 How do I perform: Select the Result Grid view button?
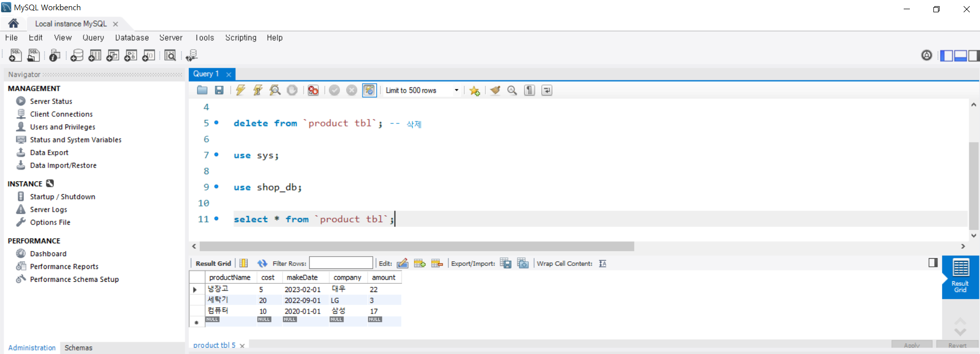click(x=961, y=277)
